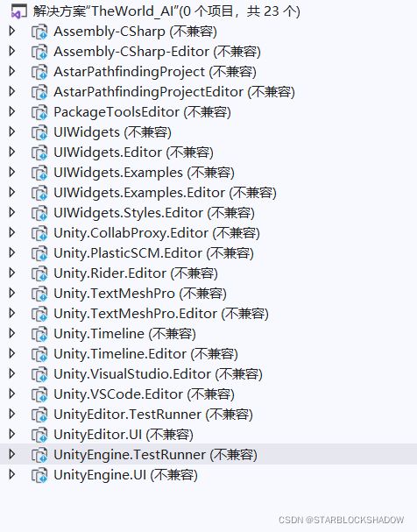
Task: Expand the Assembly-CSharp project node
Action: 12,32
